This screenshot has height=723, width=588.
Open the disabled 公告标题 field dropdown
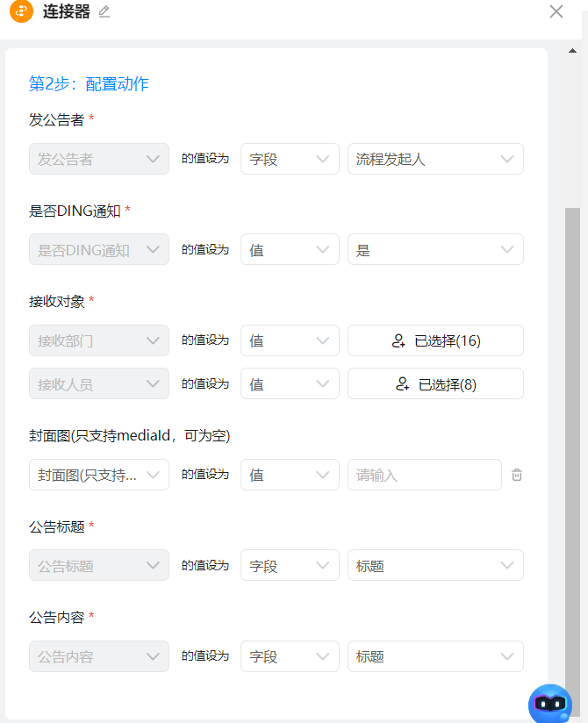pyautogui.click(x=99, y=565)
